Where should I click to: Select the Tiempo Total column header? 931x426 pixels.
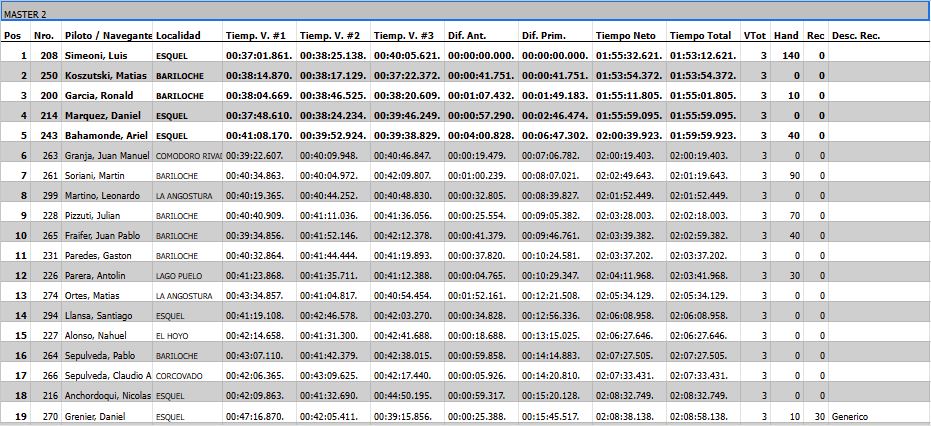[x=702, y=36]
